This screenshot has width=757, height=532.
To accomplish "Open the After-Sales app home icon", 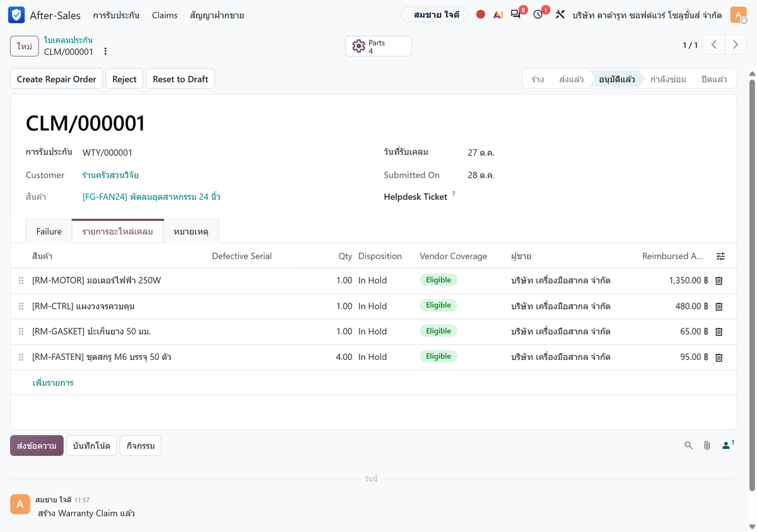I will click(x=16, y=15).
